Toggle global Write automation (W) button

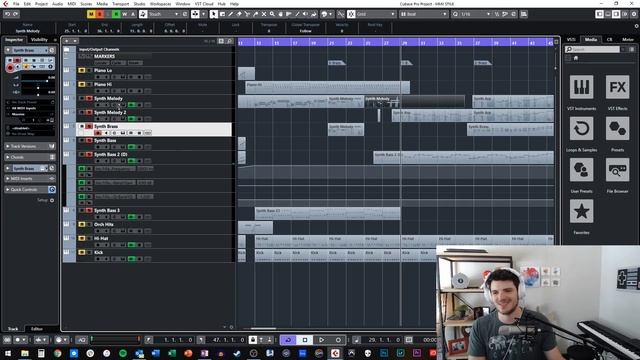point(125,14)
